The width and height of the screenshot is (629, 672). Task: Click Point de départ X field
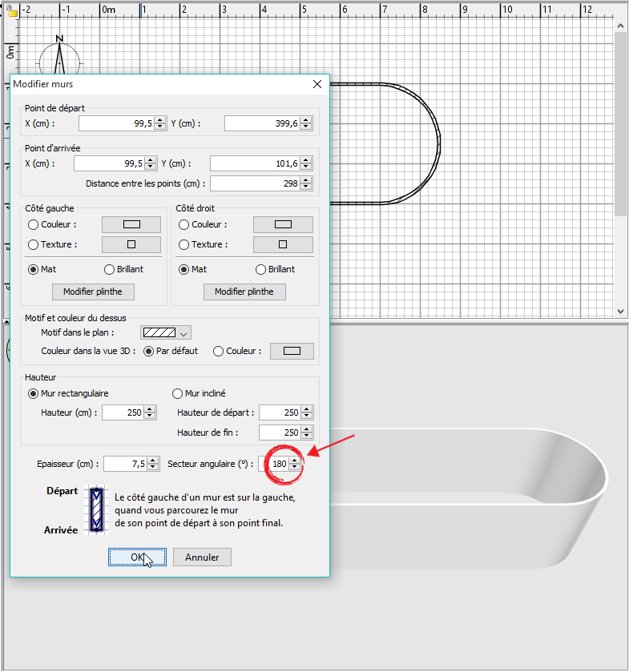[x=116, y=124]
